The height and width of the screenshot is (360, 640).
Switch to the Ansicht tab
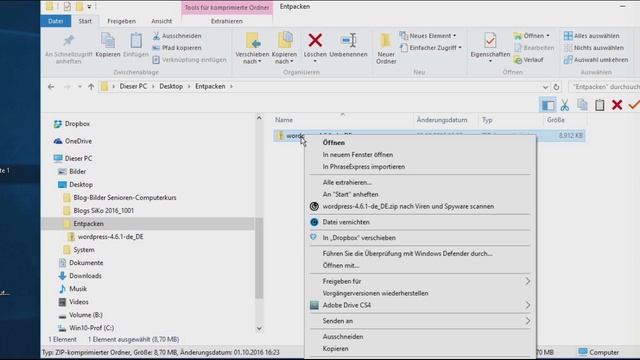pos(162,21)
